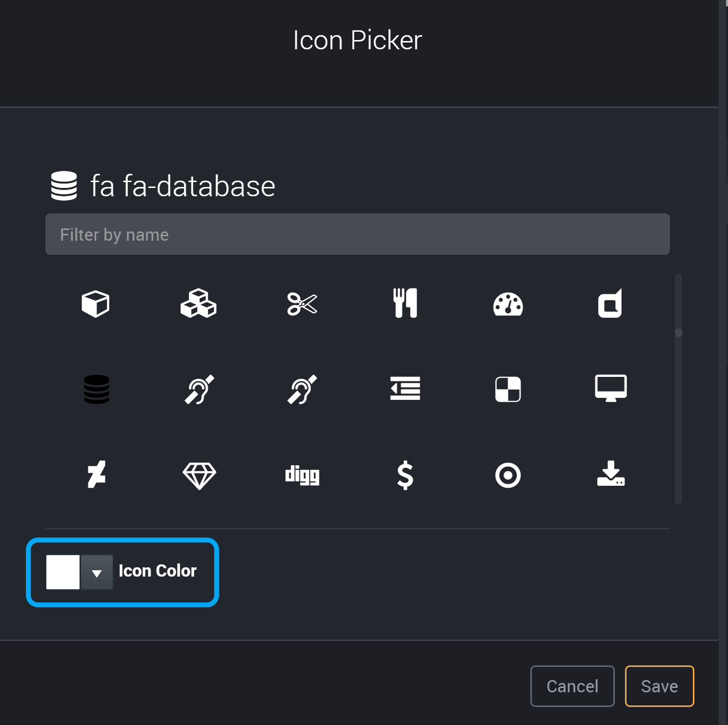
Task: Pick the desktop monitor icon
Action: click(610, 388)
